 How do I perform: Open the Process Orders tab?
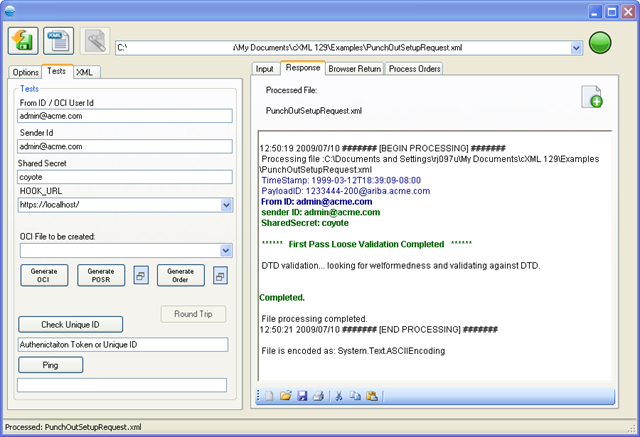pyautogui.click(x=415, y=69)
